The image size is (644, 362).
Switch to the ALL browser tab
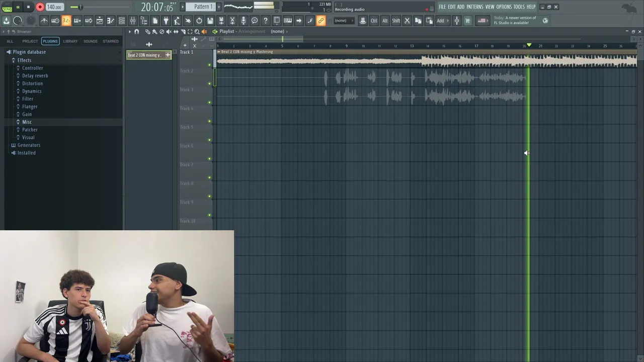[10, 41]
